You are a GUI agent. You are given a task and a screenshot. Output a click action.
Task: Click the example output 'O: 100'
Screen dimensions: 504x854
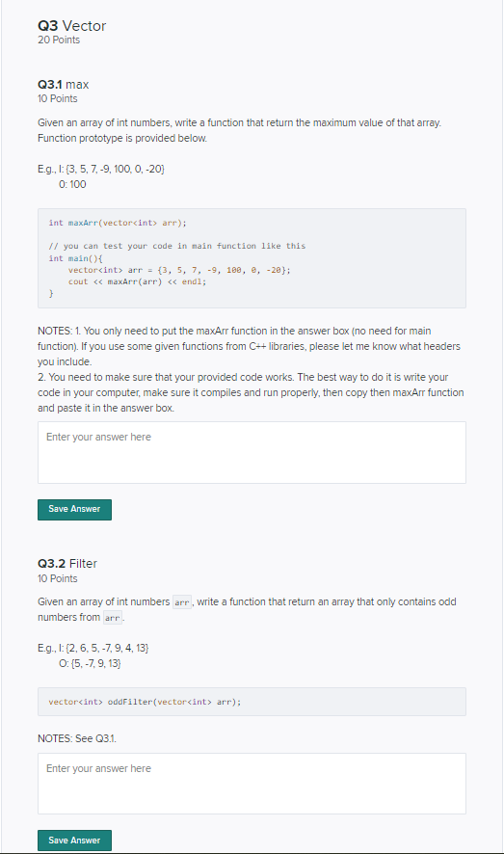72,184
